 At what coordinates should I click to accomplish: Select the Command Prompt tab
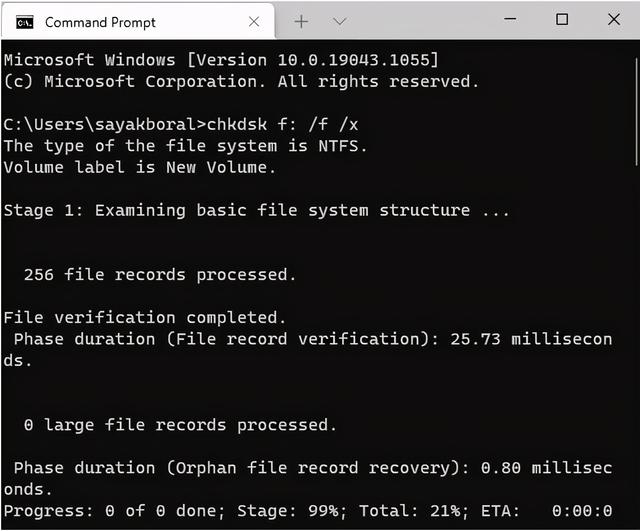tap(138, 21)
